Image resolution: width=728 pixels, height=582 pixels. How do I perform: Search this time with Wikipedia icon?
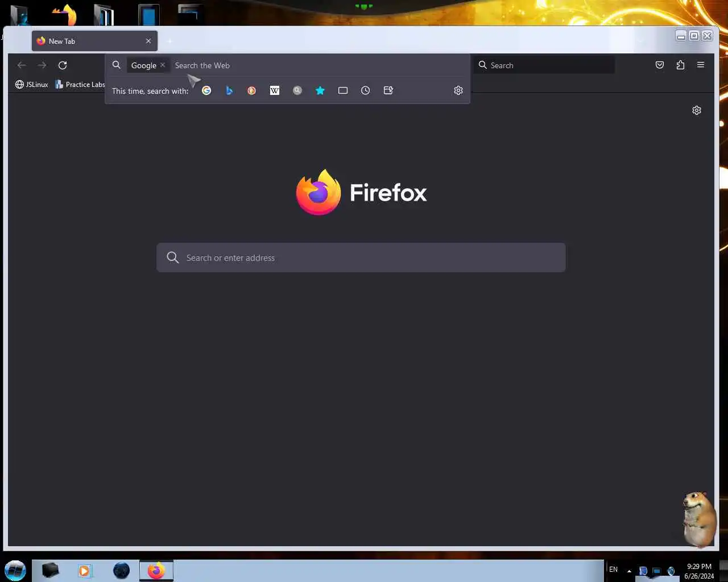point(275,90)
